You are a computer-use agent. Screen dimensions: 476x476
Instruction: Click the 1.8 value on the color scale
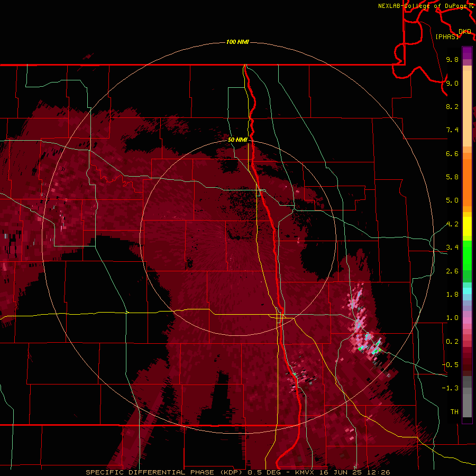tap(452, 295)
